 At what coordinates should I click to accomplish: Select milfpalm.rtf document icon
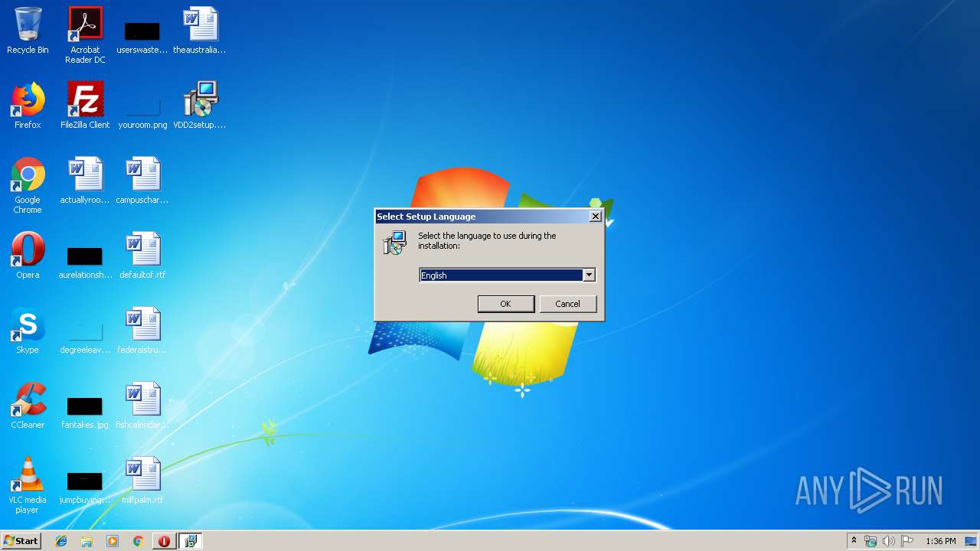(142, 481)
